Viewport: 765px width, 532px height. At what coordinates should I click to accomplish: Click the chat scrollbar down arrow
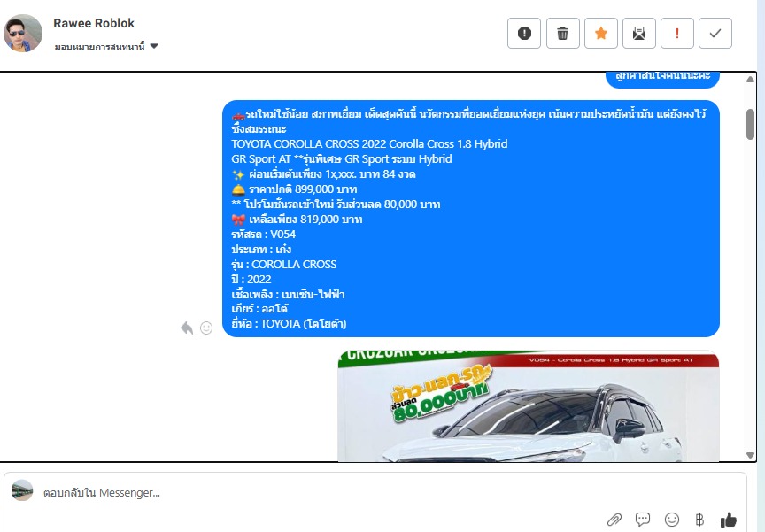(x=750, y=455)
